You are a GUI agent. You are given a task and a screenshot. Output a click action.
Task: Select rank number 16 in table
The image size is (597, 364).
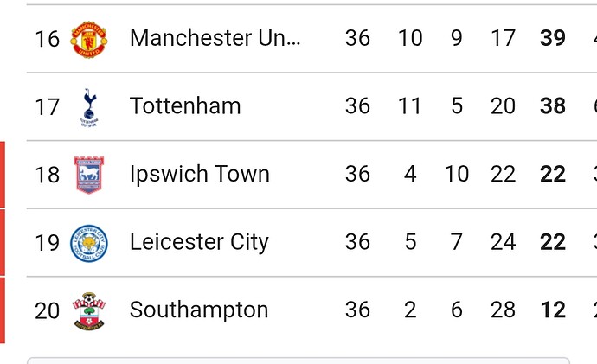[x=48, y=39]
